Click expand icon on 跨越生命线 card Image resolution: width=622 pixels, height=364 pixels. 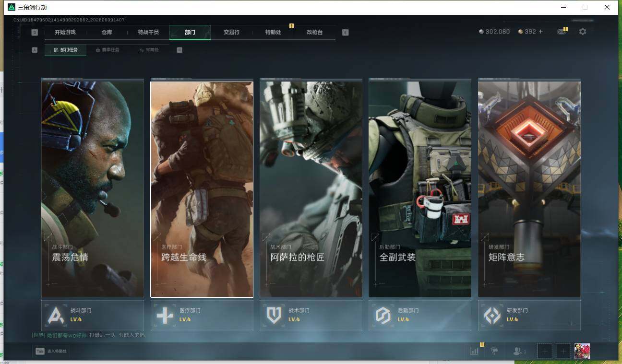[157, 237]
